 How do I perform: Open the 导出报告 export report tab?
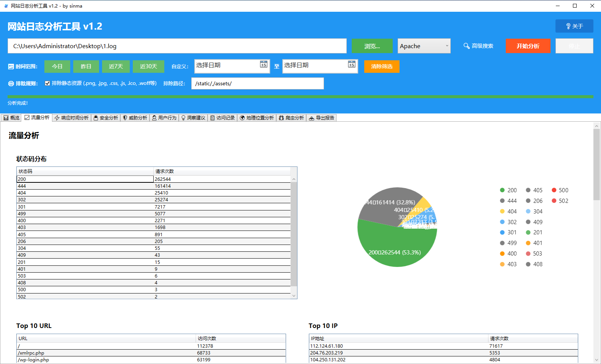pyautogui.click(x=321, y=118)
